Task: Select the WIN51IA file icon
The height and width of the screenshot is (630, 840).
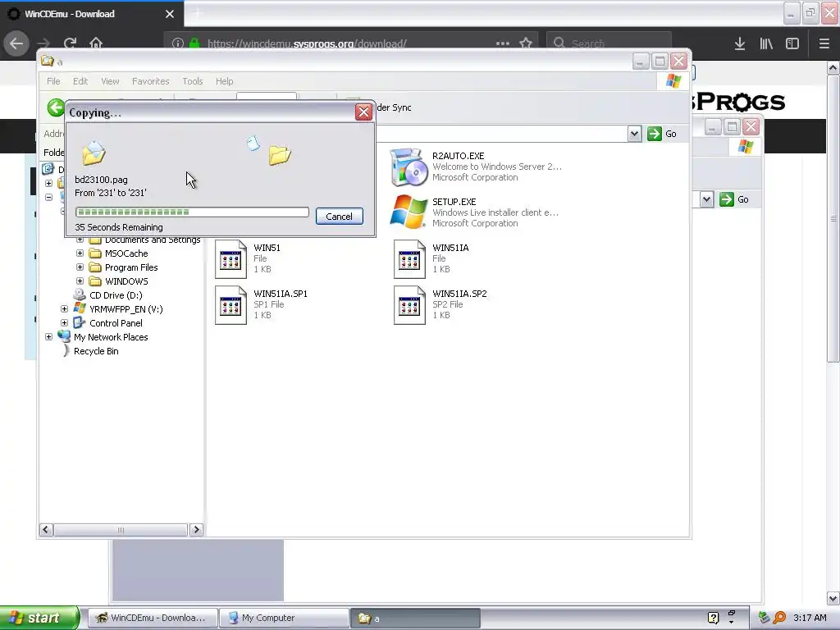Action: click(409, 259)
